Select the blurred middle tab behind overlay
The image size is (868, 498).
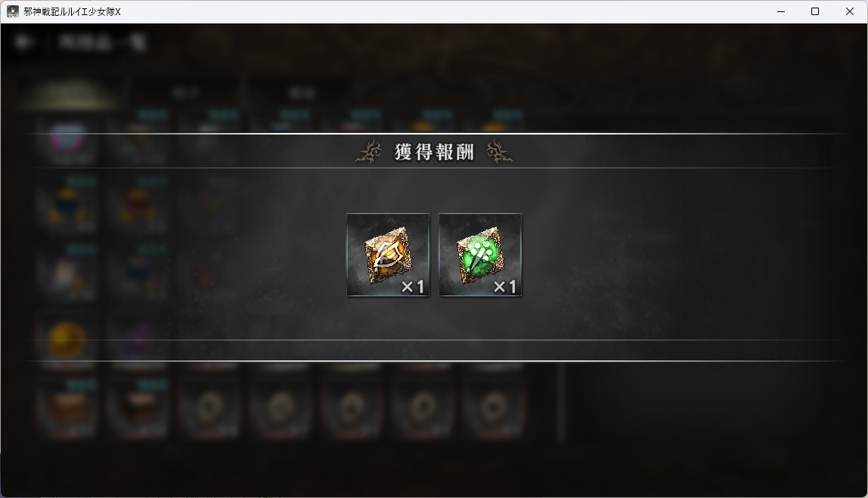pos(185,93)
